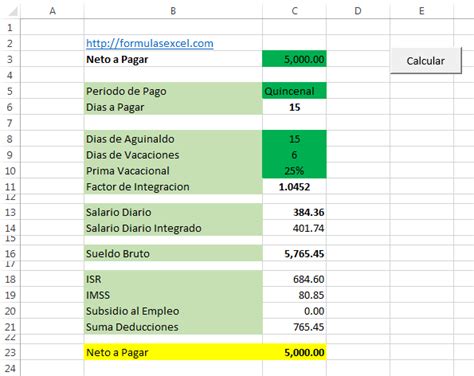Image resolution: width=474 pixels, height=376 pixels.
Task: Select row 5 header
Action: pos(10,91)
